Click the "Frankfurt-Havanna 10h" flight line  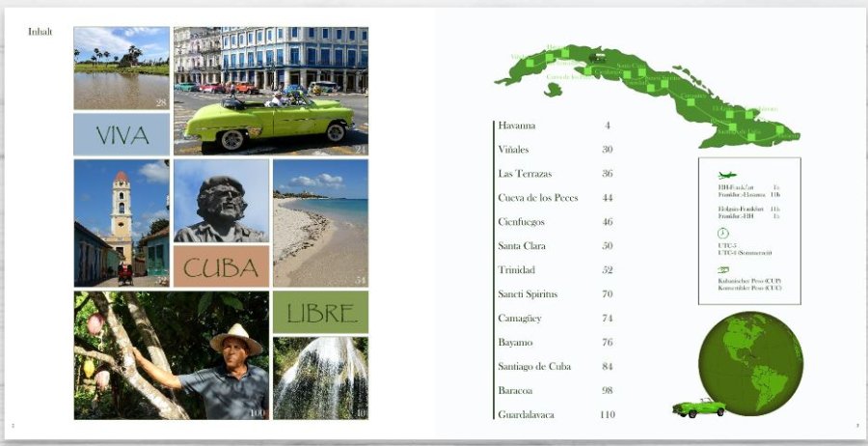[749, 195]
